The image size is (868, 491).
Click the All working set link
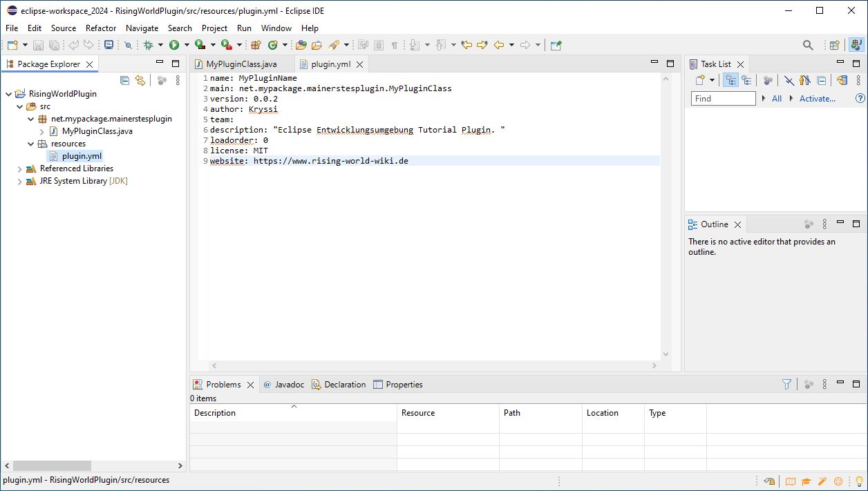click(777, 99)
